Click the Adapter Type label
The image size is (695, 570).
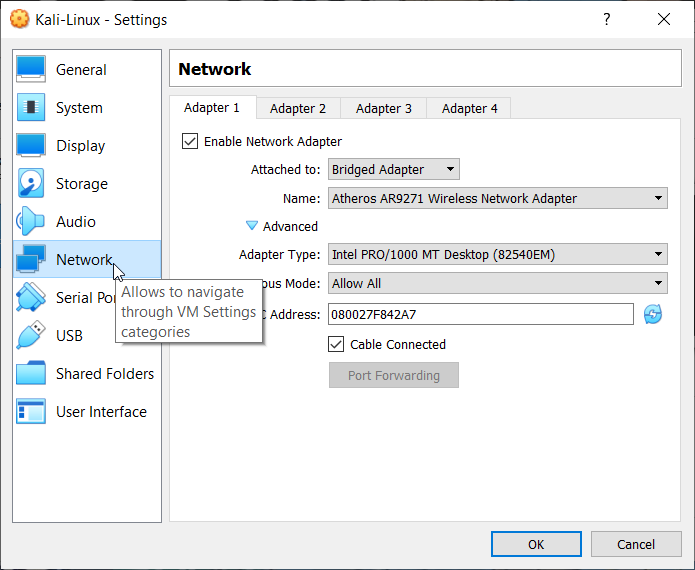pyautogui.click(x=279, y=254)
